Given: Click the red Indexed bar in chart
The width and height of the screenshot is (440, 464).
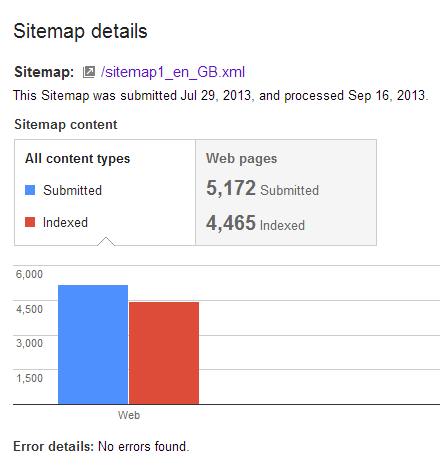Looking at the screenshot, I should [164, 353].
